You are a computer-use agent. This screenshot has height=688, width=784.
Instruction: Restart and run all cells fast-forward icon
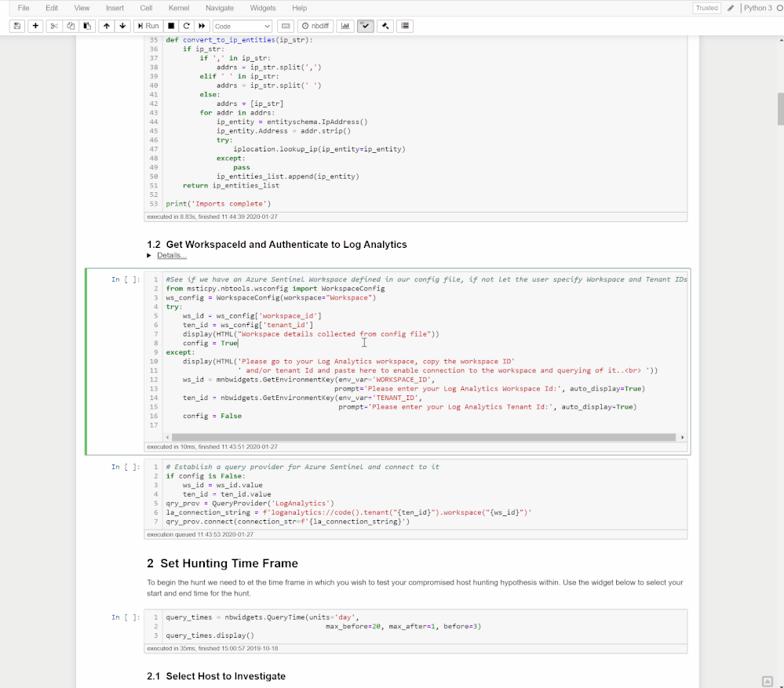[x=202, y=26]
